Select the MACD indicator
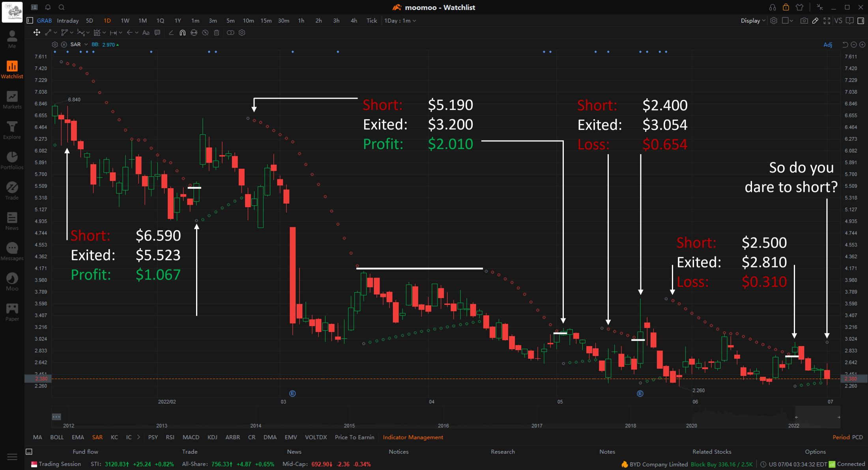Screen dimensions: 868x470 coord(191,437)
